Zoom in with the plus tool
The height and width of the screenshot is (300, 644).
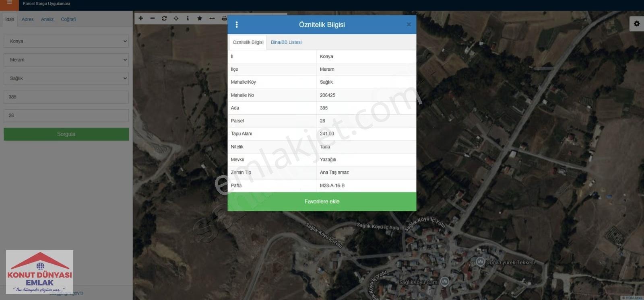(141, 18)
